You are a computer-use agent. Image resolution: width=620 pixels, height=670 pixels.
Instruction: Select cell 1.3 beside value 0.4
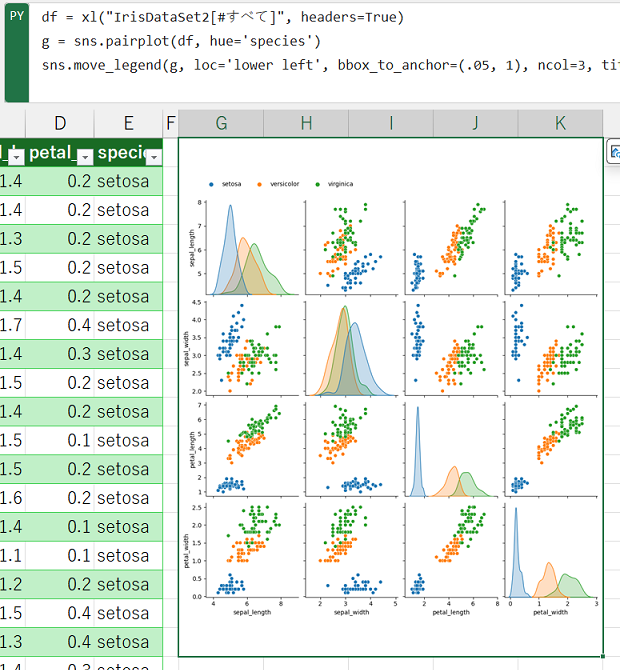click(13, 642)
